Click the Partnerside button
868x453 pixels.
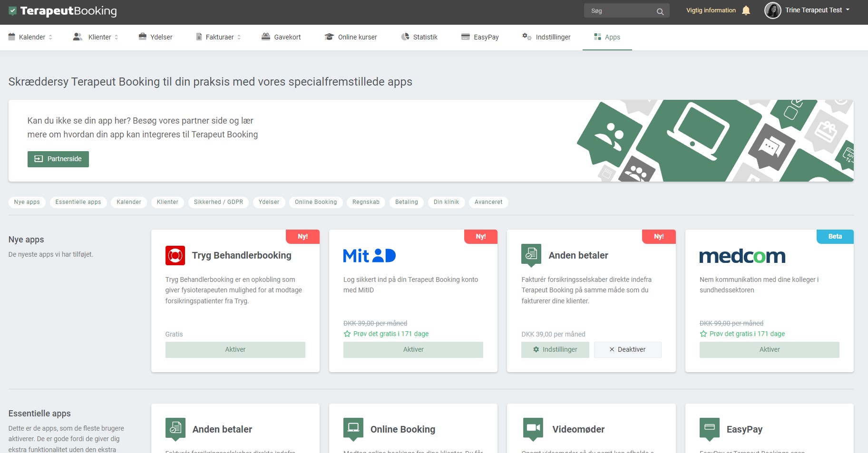click(58, 159)
